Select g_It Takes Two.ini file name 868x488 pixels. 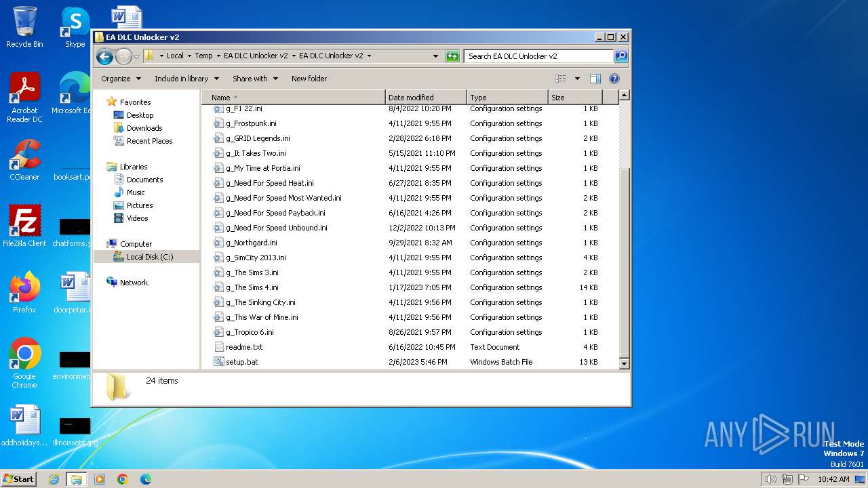[x=256, y=153]
